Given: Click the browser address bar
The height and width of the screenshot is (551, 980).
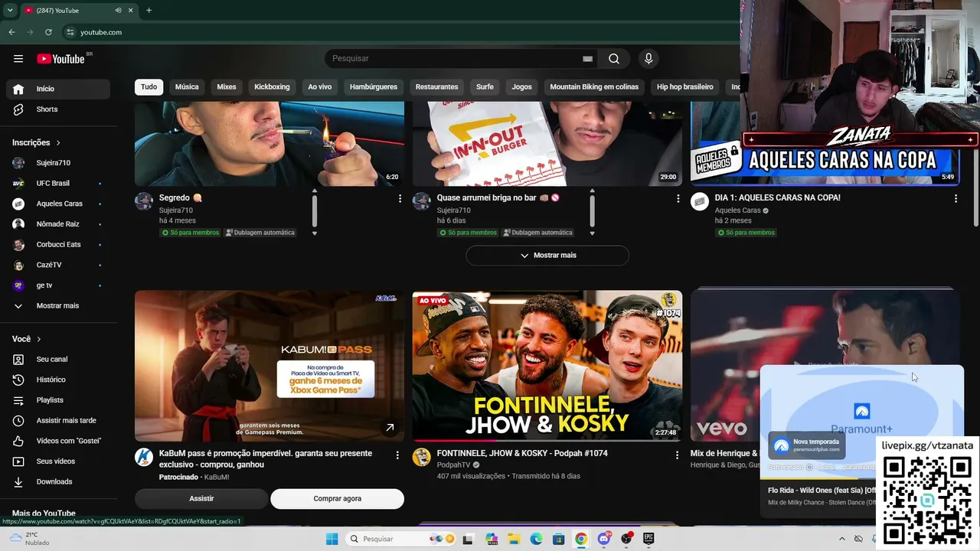Looking at the screenshot, I should click(x=398, y=32).
